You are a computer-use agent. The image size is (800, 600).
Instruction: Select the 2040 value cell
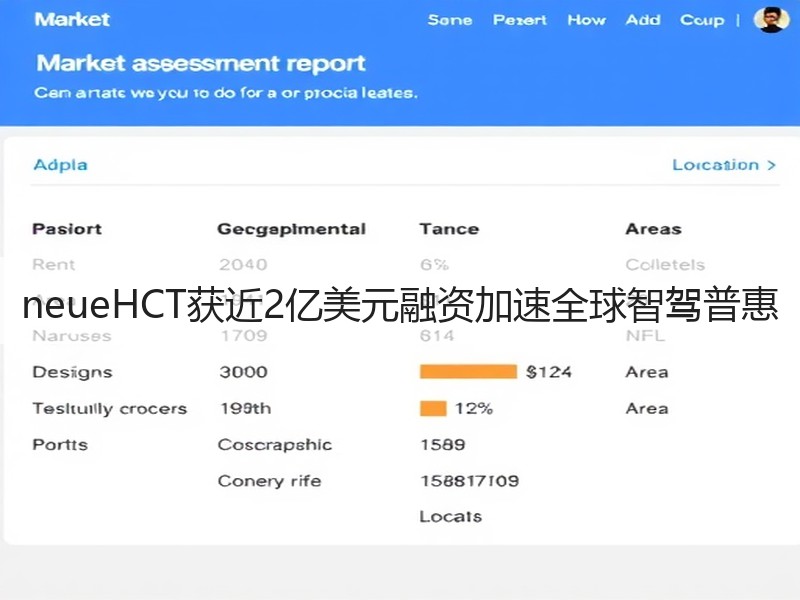pyautogui.click(x=243, y=264)
